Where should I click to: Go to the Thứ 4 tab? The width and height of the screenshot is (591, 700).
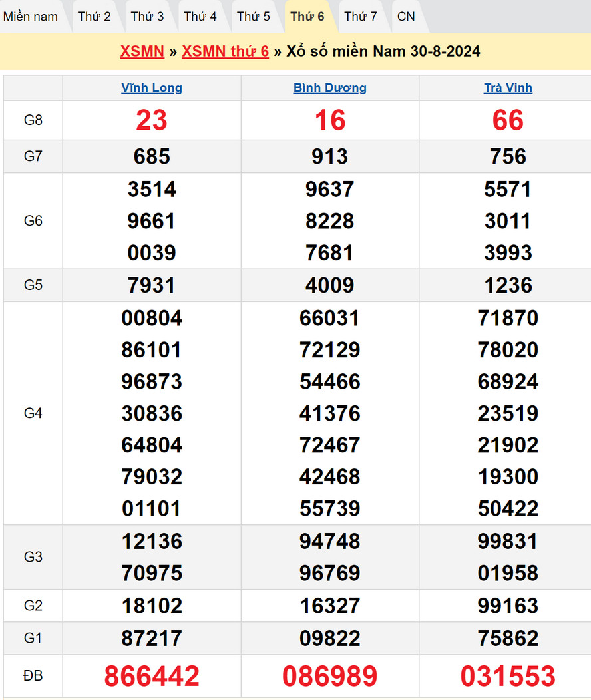(200, 17)
